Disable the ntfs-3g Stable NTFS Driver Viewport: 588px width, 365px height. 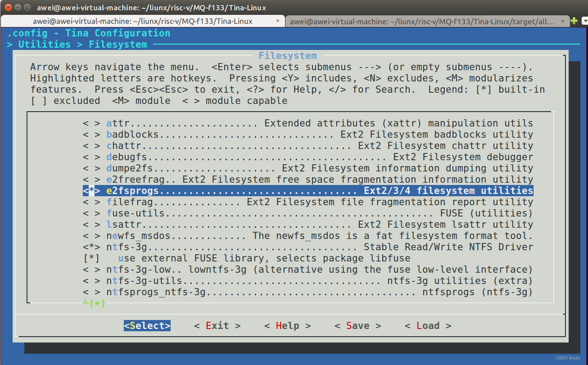coord(89,247)
